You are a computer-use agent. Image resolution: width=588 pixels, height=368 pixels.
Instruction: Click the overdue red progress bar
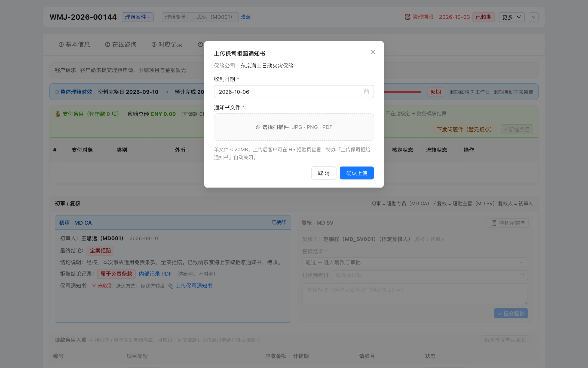click(x=402, y=92)
